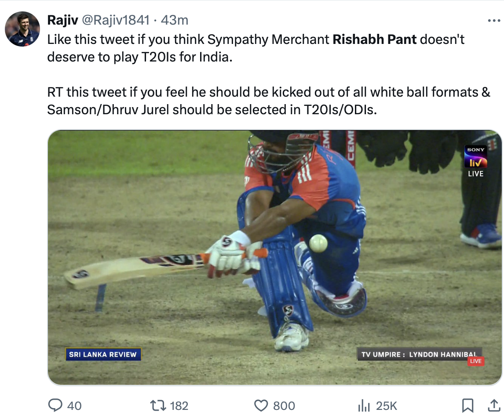Click Rajiv's profile avatar picture
Viewport: 504px width, 420px height.
(22, 29)
